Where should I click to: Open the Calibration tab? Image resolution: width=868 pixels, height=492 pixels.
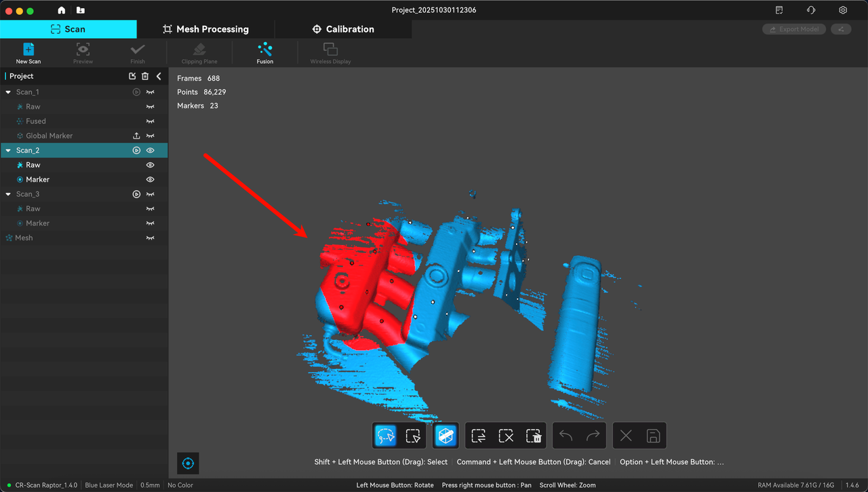coord(343,29)
